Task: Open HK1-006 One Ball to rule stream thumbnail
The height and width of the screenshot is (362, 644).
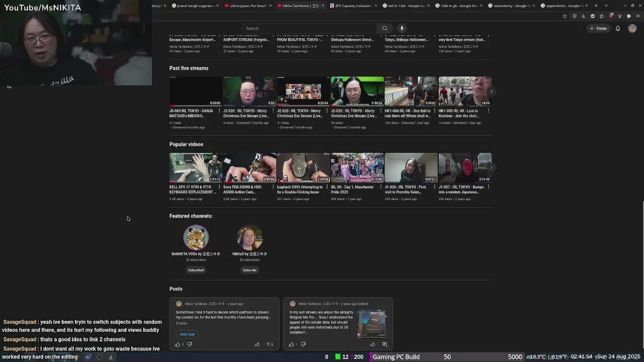Action: pos(411,91)
